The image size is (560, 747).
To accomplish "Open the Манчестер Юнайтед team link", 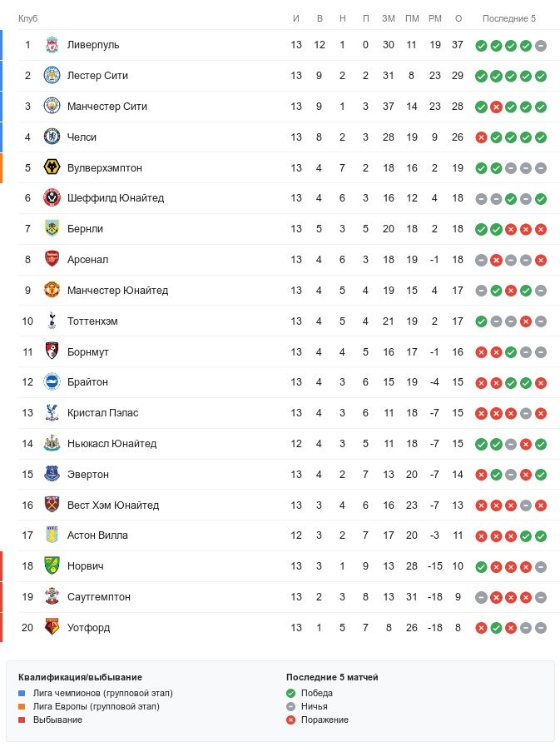I will 117,291.
